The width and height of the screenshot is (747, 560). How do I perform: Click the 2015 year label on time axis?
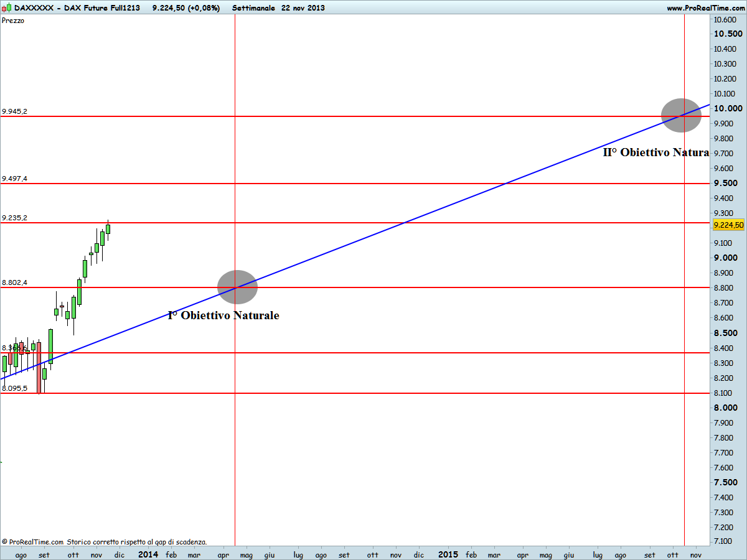[x=448, y=554]
